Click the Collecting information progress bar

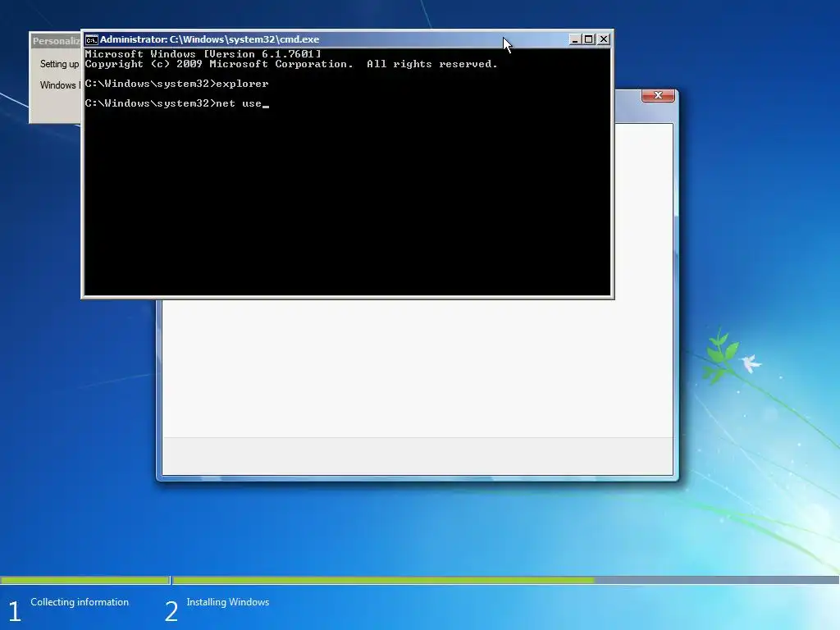84,580
